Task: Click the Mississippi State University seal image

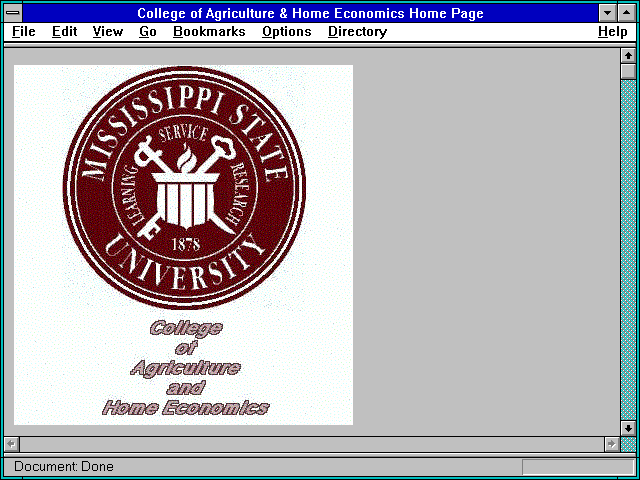Action: point(184,187)
